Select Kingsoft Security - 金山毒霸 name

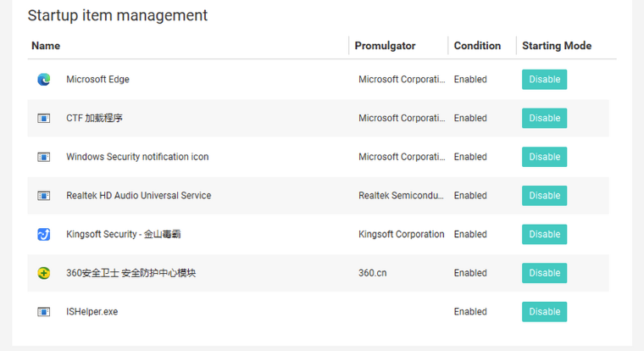click(x=124, y=234)
